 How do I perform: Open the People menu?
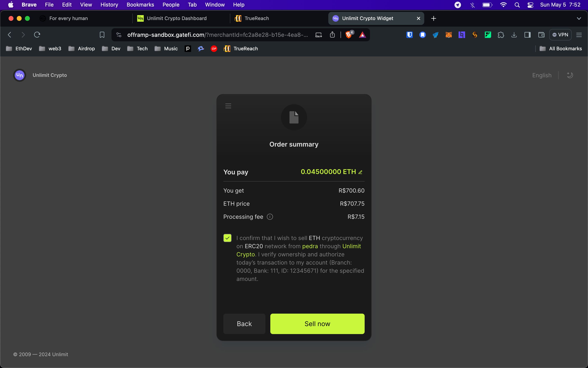[171, 5]
